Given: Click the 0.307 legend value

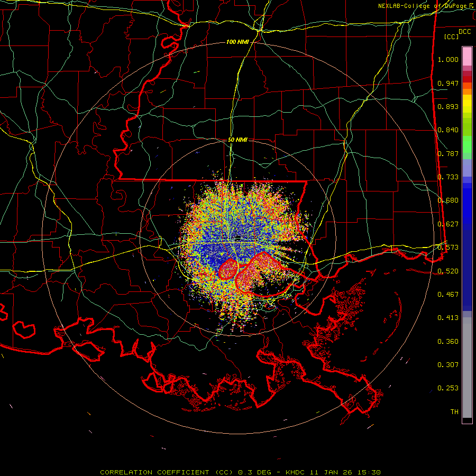Looking at the screenshot, I should coord(448,364).
